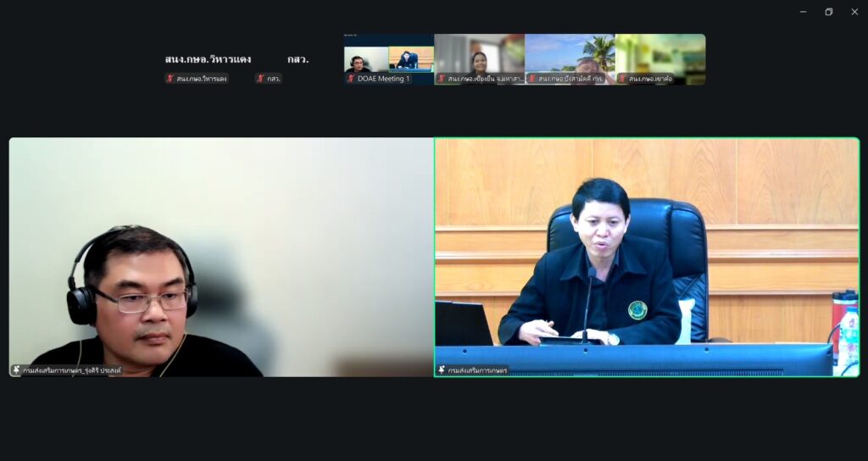Click pin icon on headphone man's video

[x=16, y=370]
